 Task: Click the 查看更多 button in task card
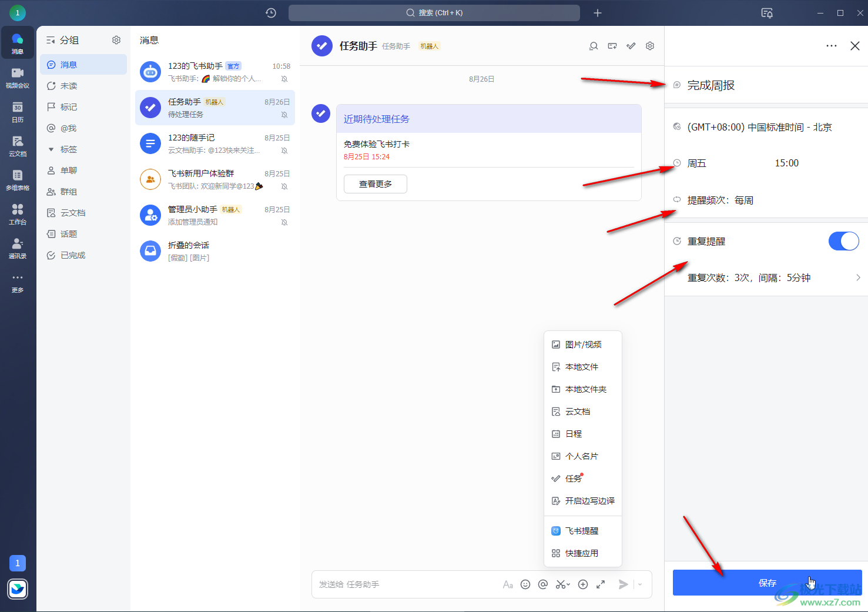(x=376, y=184)
